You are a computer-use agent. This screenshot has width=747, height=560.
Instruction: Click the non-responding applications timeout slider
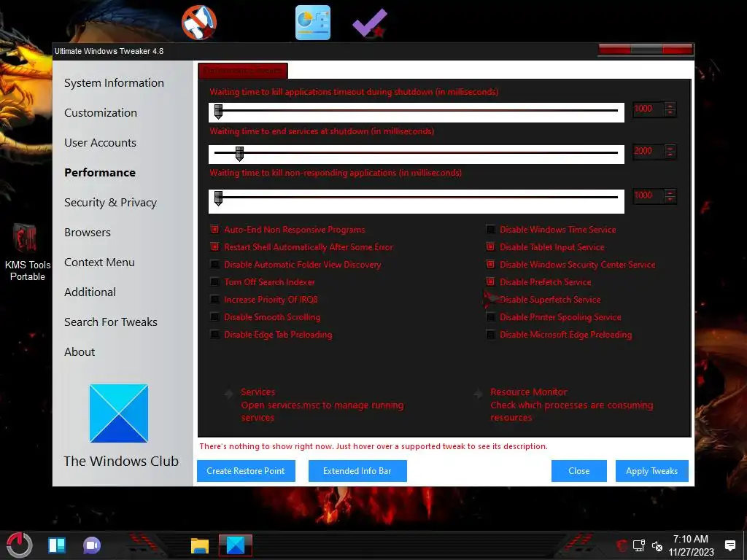click(417, 201)
